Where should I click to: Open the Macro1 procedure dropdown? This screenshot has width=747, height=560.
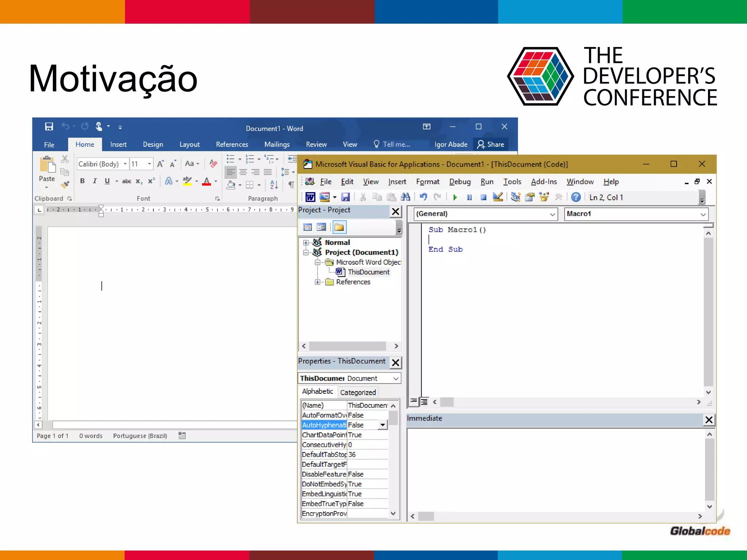703,214
